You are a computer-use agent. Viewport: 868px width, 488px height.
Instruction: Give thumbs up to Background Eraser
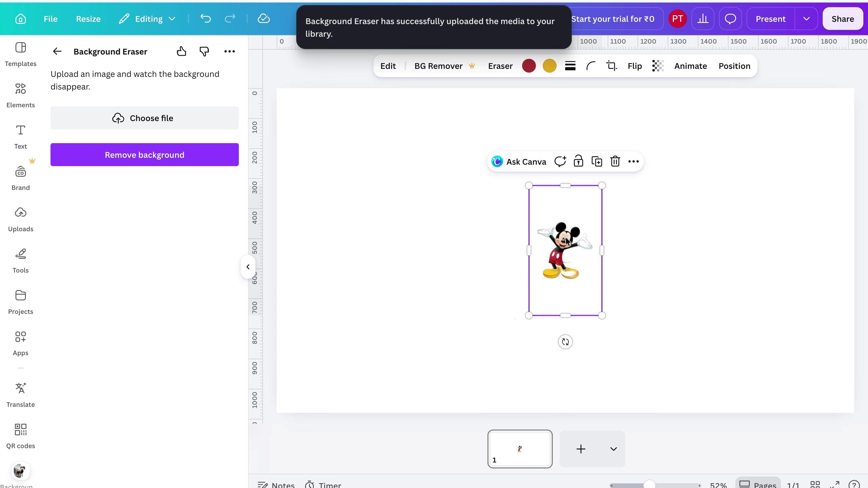tap(181, 51)
